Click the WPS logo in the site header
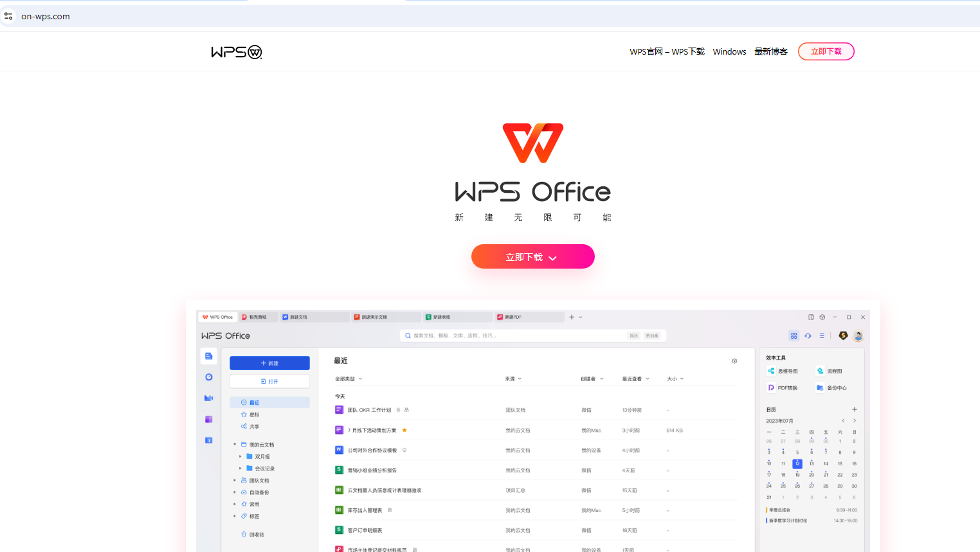Viewport: 980px width, 552px height. coord(236,52)
